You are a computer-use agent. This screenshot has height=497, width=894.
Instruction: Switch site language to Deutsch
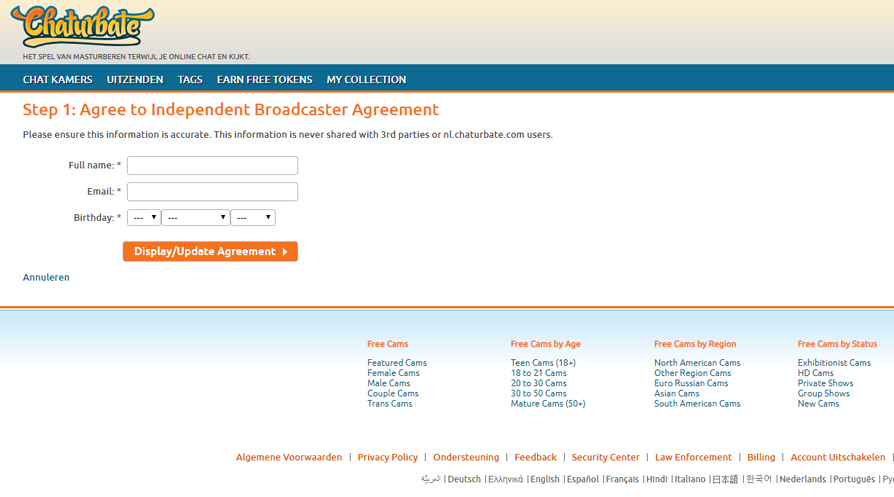pos(464,480)
